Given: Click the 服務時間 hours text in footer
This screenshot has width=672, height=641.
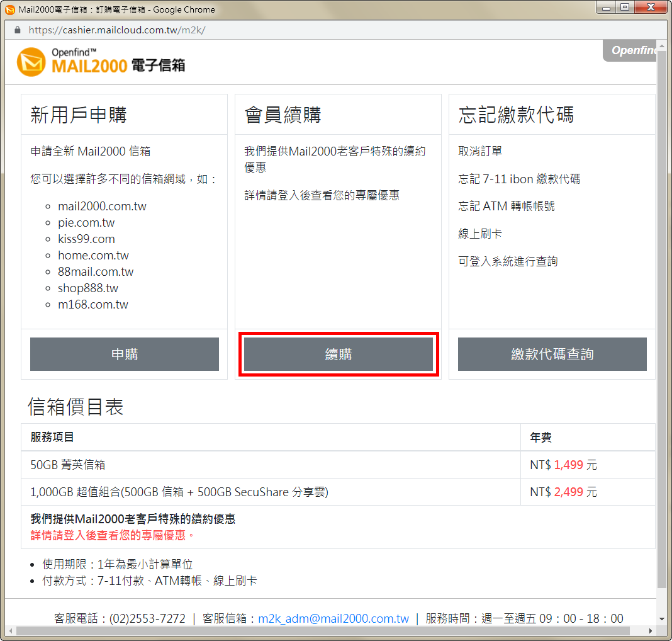Looking at the screenshot, I should pyautogui.click(x=524, y=618).
